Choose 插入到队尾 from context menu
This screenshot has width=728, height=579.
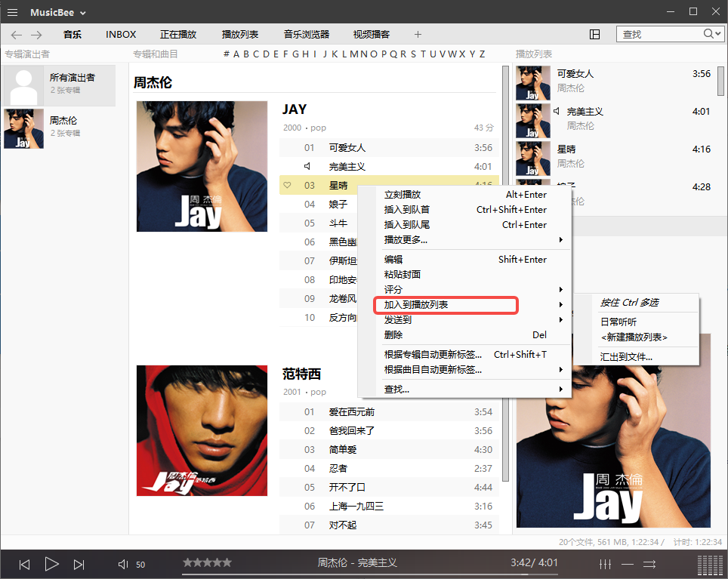click(464, 224)
